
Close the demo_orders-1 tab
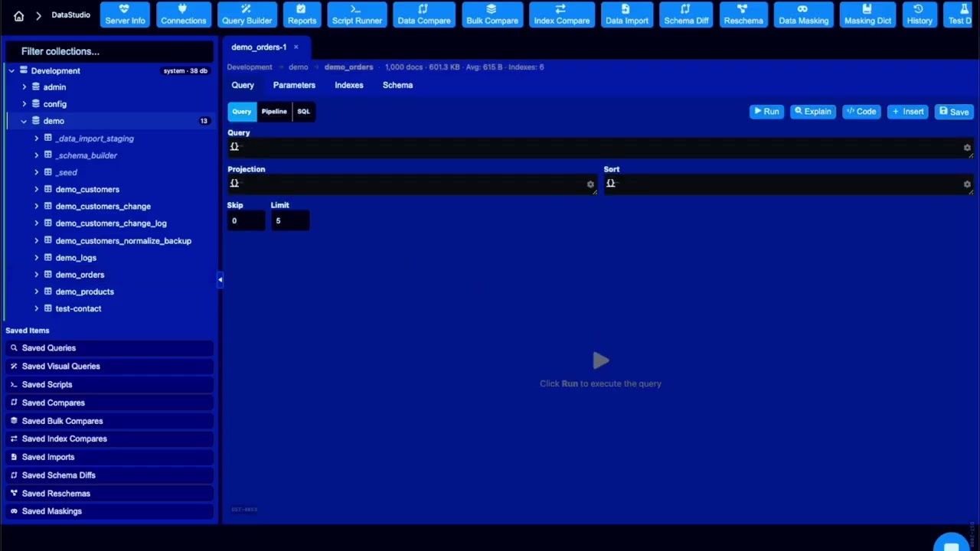coord(296,47)
